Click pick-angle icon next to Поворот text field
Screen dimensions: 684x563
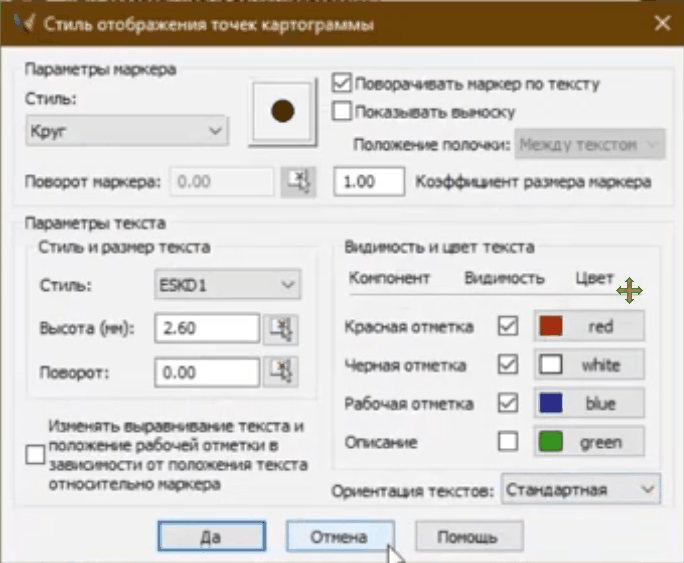pyautogui.click(x=281, y=372)
